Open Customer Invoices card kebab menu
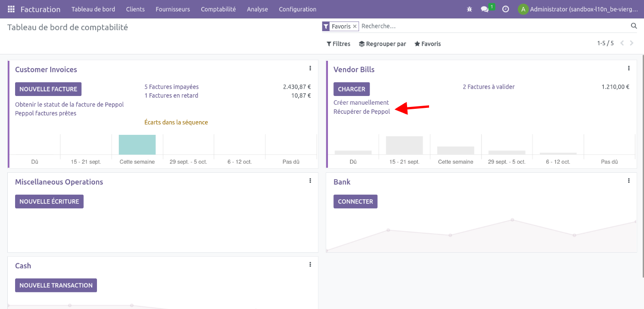 coord(310,69)
